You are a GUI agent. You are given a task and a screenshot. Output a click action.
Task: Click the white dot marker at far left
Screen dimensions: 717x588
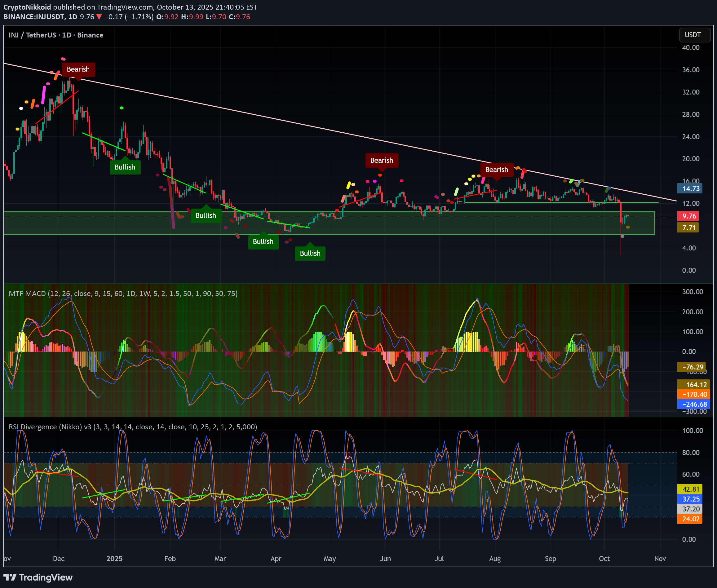(x=21, y=108)
